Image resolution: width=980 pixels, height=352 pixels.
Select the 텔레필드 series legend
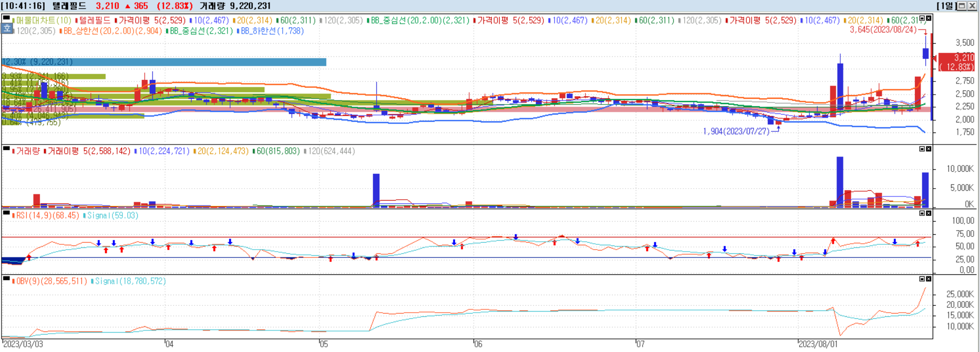coord(94,20)
